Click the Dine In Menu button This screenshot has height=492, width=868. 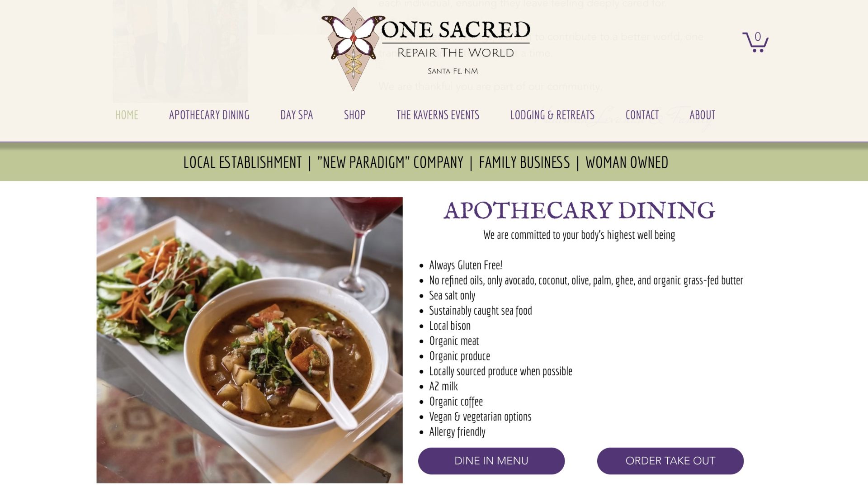pos(491,461)
